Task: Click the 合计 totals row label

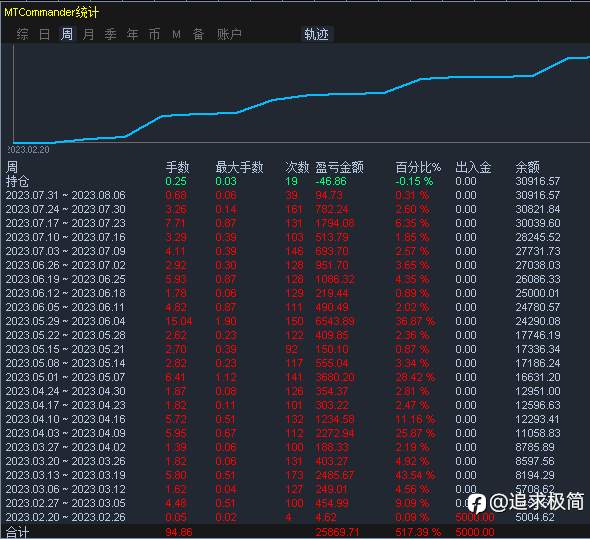Action: point(17,533)
